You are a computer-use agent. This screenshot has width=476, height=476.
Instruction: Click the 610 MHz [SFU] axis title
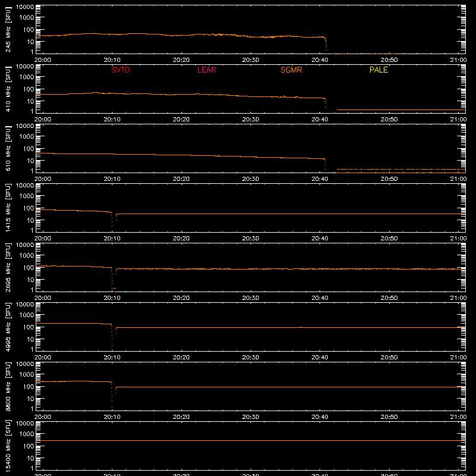[8, 148]
